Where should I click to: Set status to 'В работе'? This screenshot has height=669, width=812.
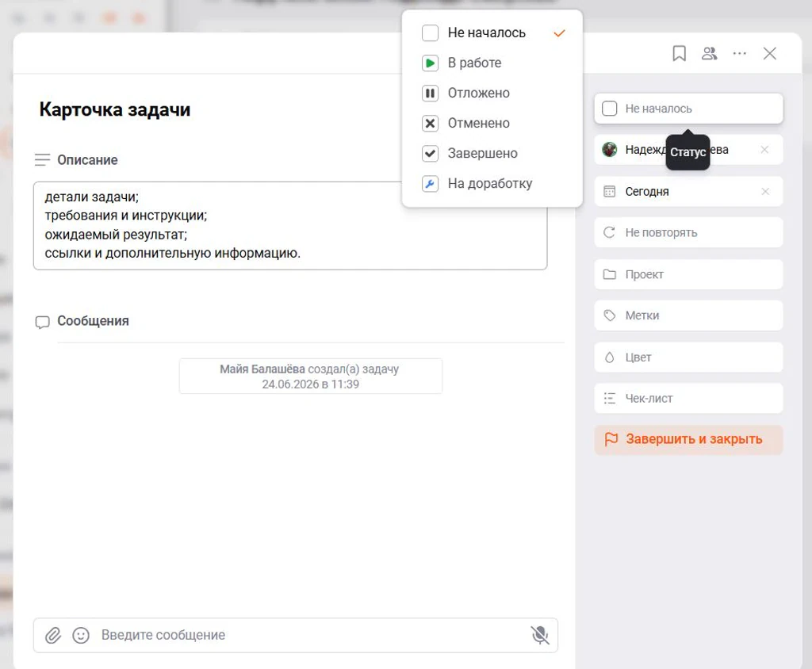(x=492, y=63)
